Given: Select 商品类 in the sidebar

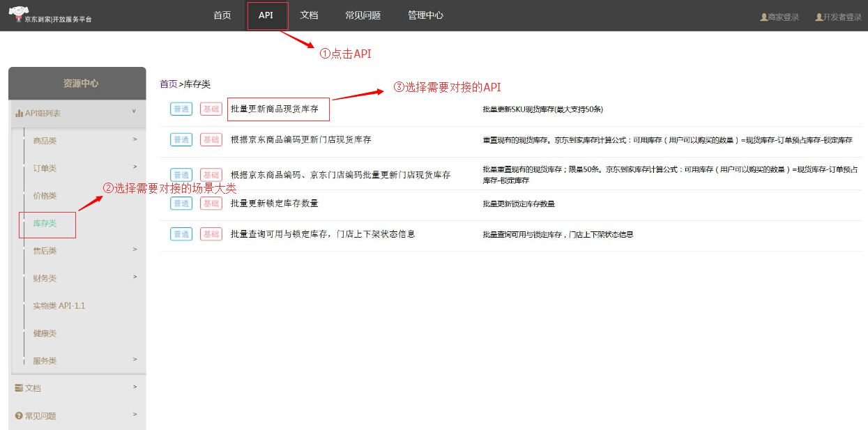Looking at the screenshot, I should tap(45, 141).
